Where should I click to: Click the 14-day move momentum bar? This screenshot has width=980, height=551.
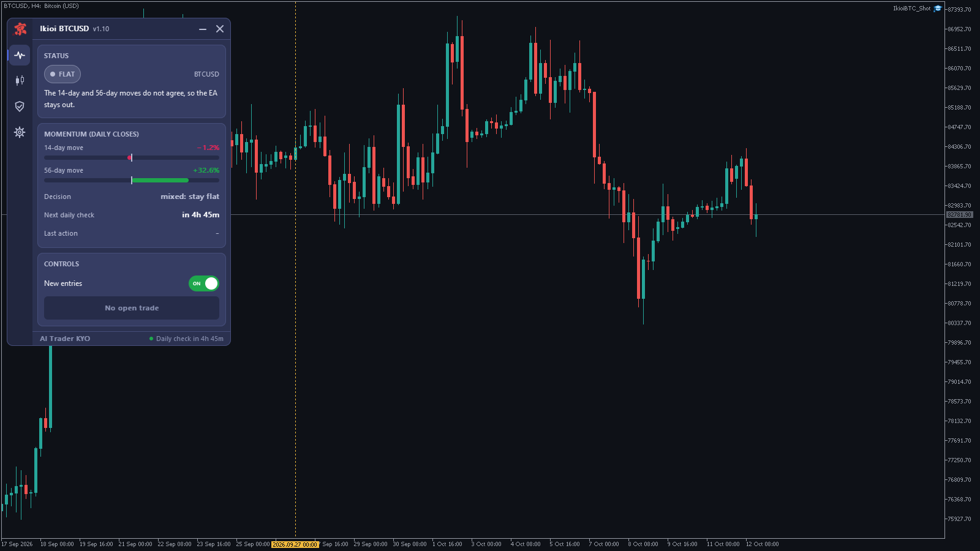(x=132, y=157)
